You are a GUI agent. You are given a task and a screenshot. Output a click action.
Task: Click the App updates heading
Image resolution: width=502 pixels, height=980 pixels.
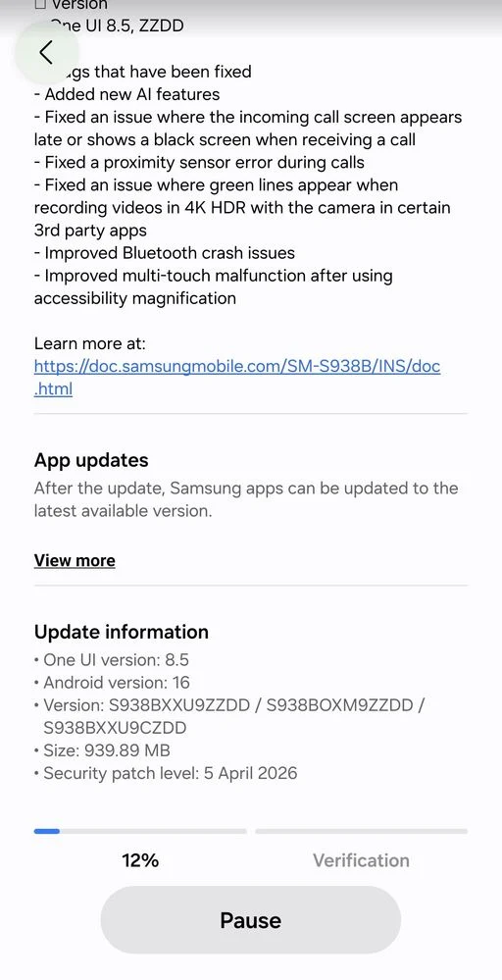tap(91, 461)
